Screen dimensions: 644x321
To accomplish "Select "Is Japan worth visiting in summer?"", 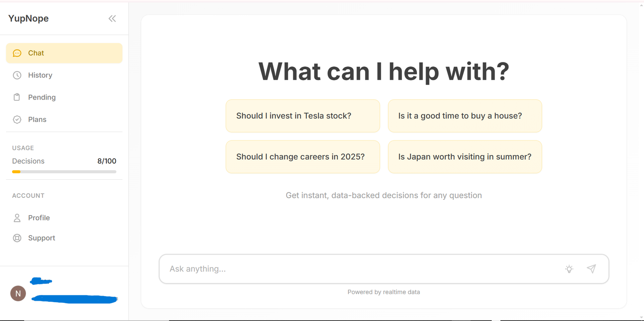I will pos(465,157).
